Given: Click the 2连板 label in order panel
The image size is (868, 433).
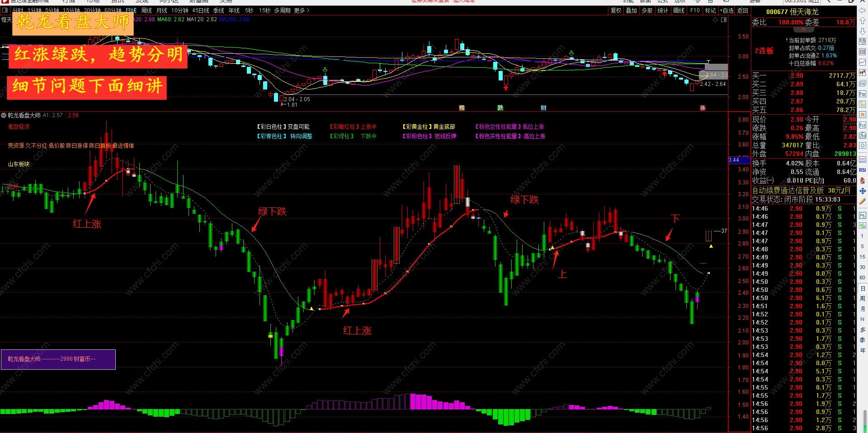Looking at the screenshot, I should 764,51.
